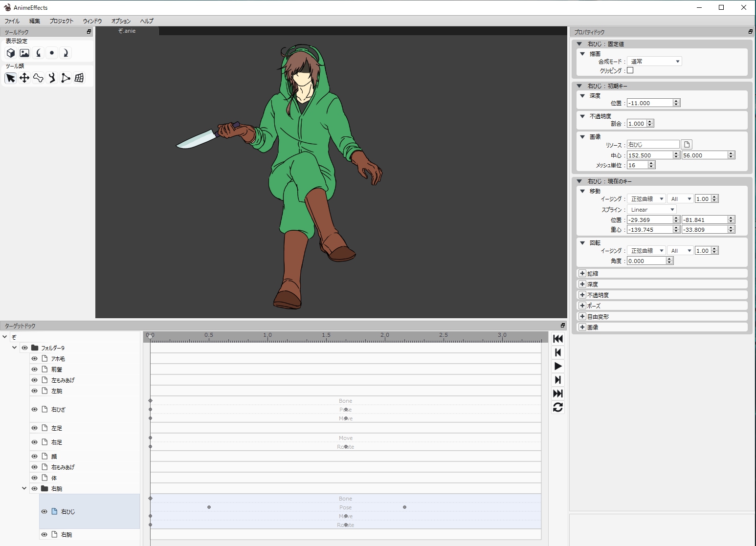Enable the クリッピング checkbox
The height and width of the screenshot is (546, 756).
tap(630, 70)
